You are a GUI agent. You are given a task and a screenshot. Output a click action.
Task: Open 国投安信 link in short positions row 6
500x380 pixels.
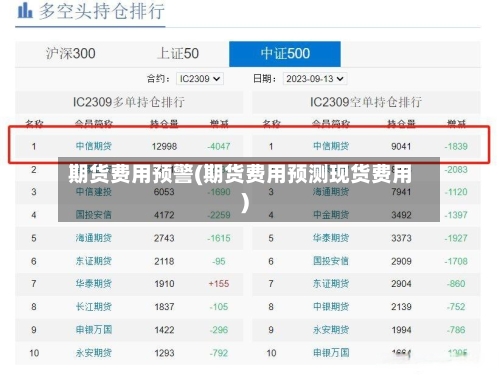tap(331, 261)
